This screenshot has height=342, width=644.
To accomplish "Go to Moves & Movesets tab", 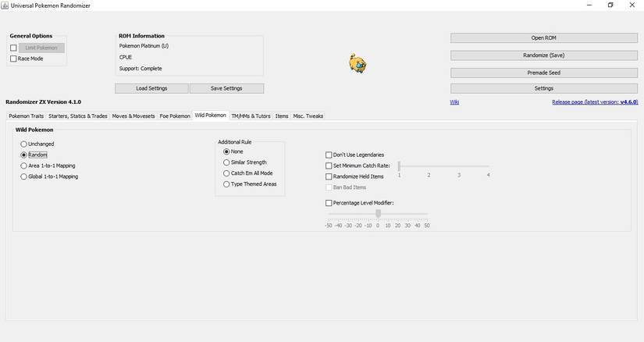I will (x=133, y=116).
